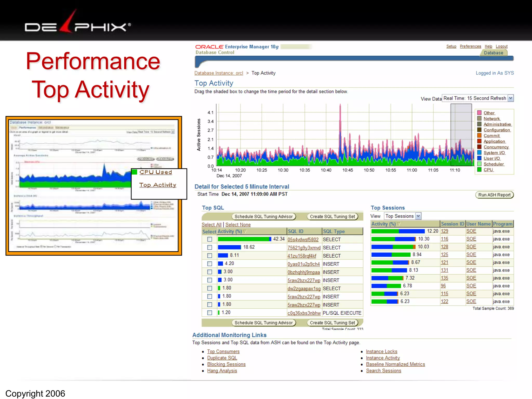
Task: Open the Instance Activity link
Action: pyautogui.click(x=383, y=358)
